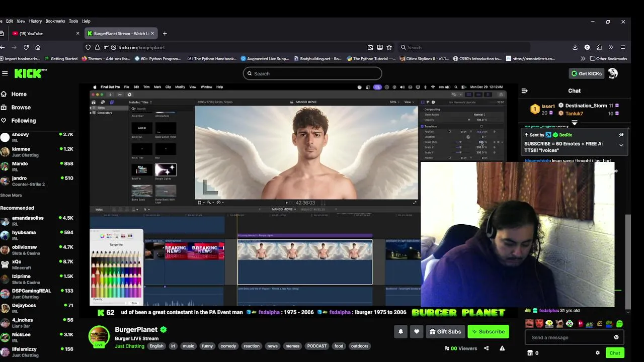644x362 pixels.
Task: Collapse the chat panel icon
Action: point(524,91)
